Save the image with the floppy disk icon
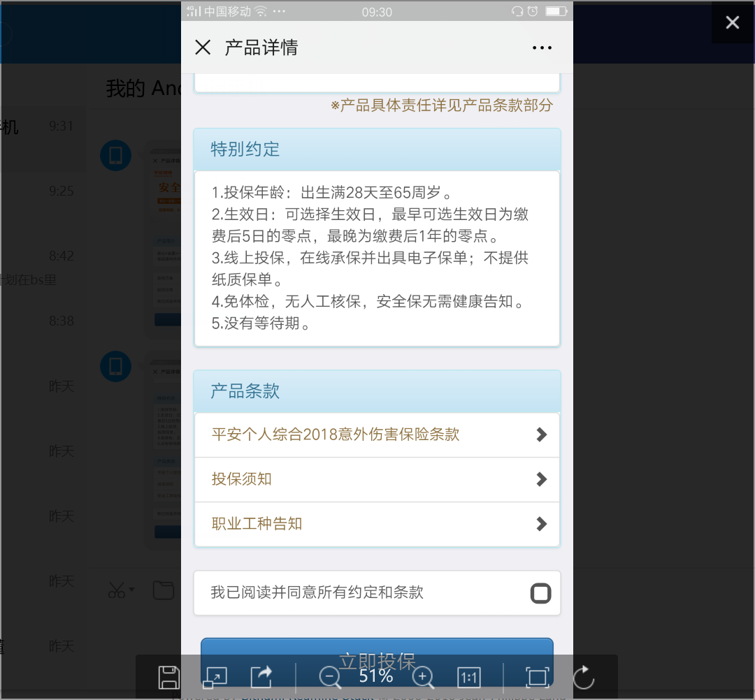Viewport: 755px width, 700px height. 169,678
